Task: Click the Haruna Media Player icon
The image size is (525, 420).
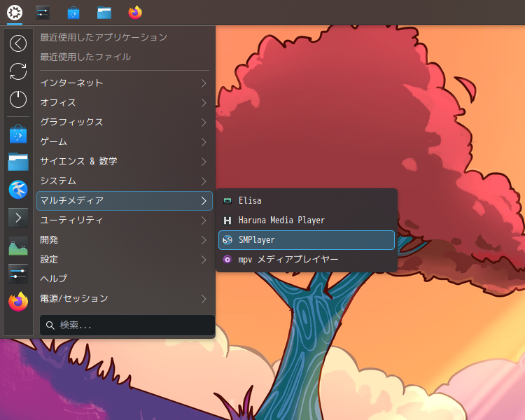Action: point(227,220)
